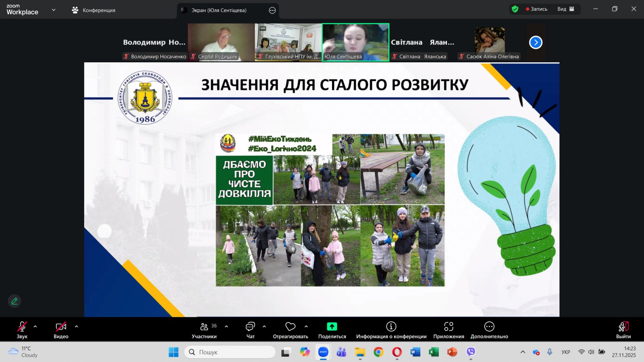644x362 pixels.
Task: Click the annotation pencil icon
Action: (14, 301)
